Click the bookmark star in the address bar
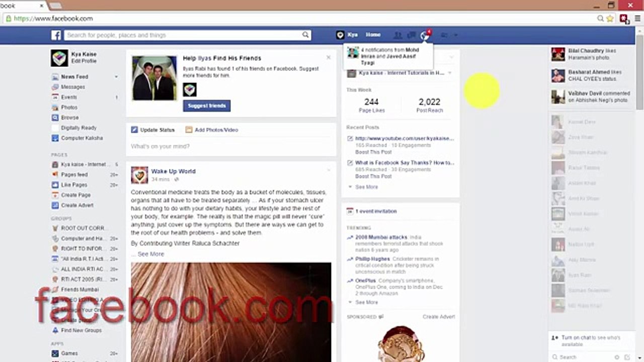 tap(610, 19)
